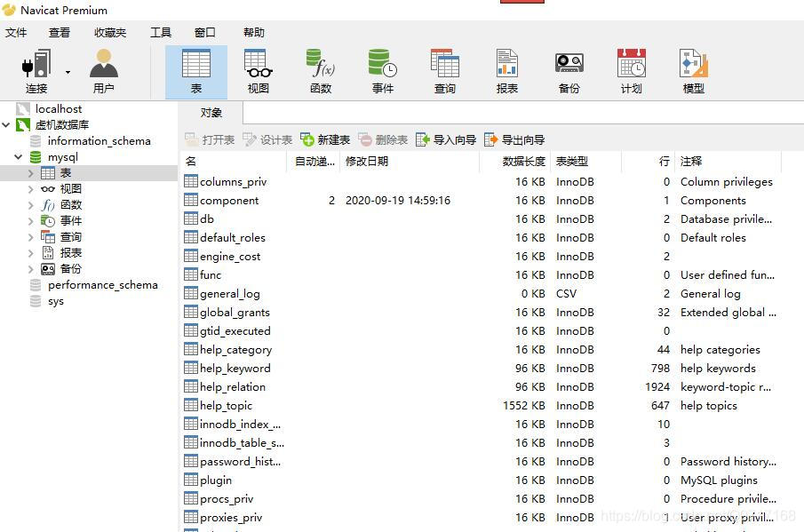The width and height of the screenshot is (804, 532).
Task: Select the columns_priv table icon
Action: 191,181
